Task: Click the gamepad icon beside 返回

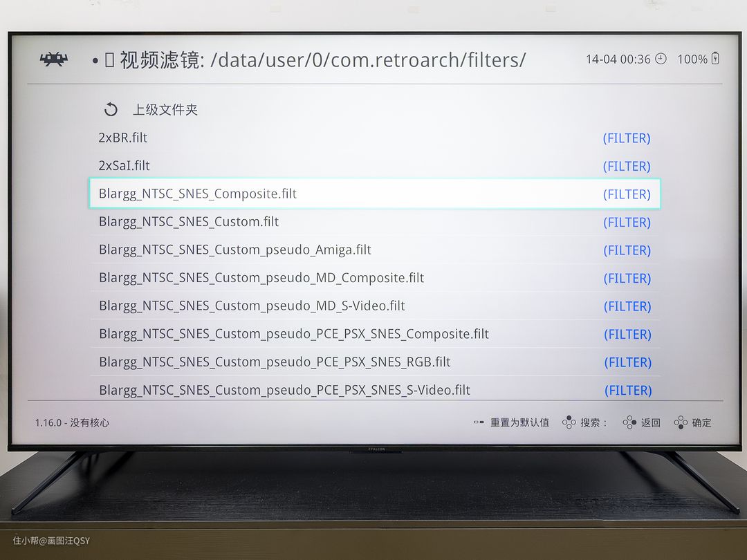Action: (629, 422)
